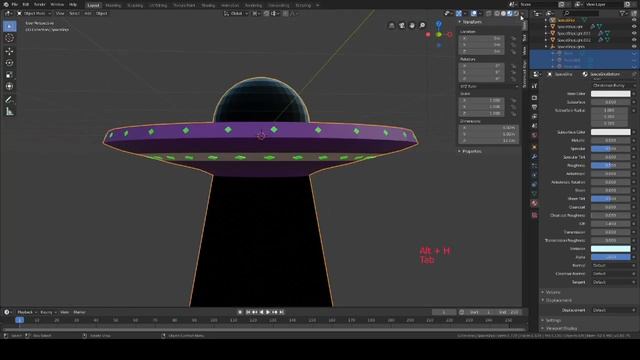Screen dimensions: 640x360
Task: Open the viewport Object menu
Action: coord(102,13)
